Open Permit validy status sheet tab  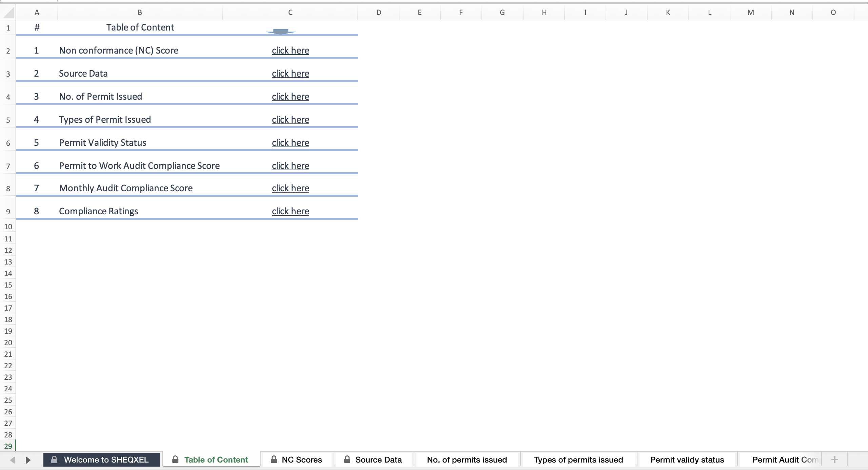(x=687, y=460)
